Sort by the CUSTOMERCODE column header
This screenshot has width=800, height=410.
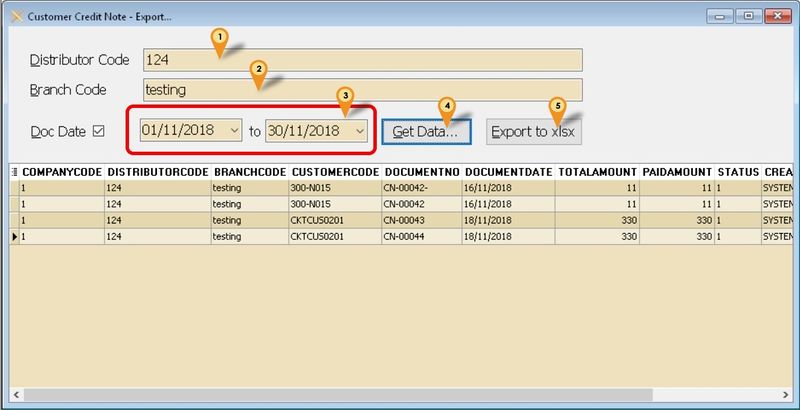tap(335, 171)
